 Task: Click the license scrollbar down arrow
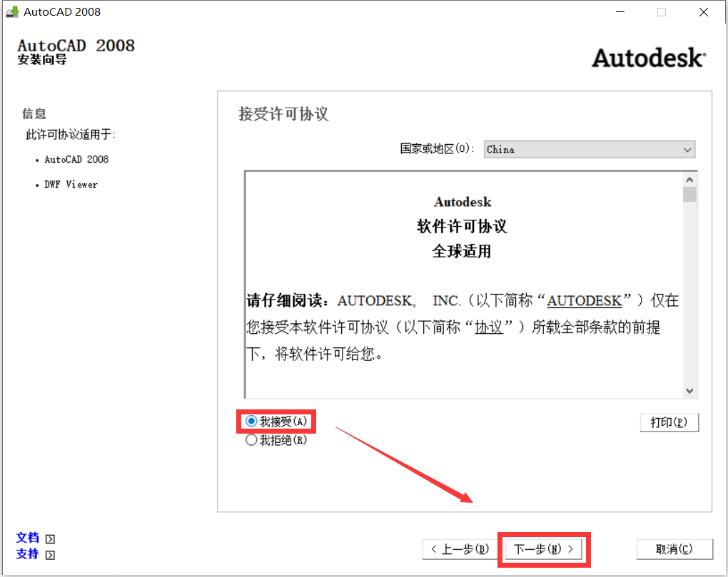click(689, 391)
